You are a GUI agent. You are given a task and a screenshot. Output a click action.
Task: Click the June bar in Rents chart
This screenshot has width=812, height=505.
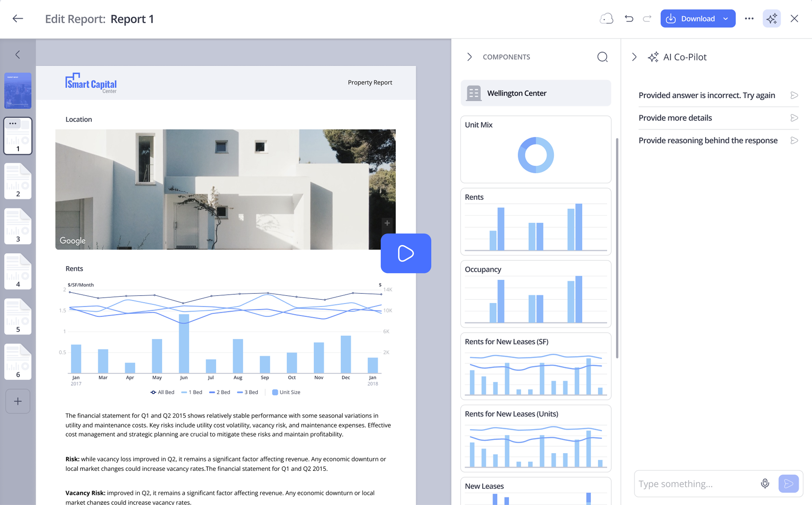pyautogui.click(x=184, y=343)
